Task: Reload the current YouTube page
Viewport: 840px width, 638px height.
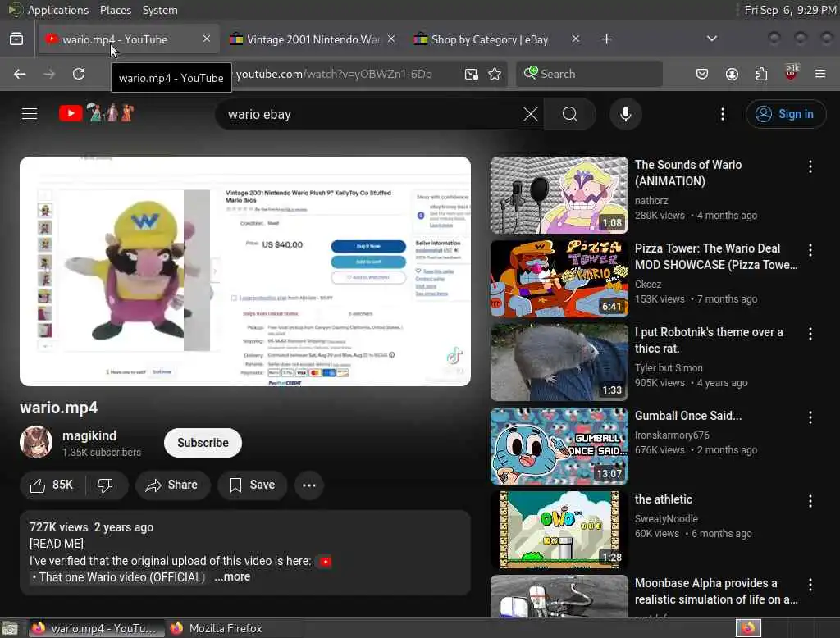Action: [79, 74]
